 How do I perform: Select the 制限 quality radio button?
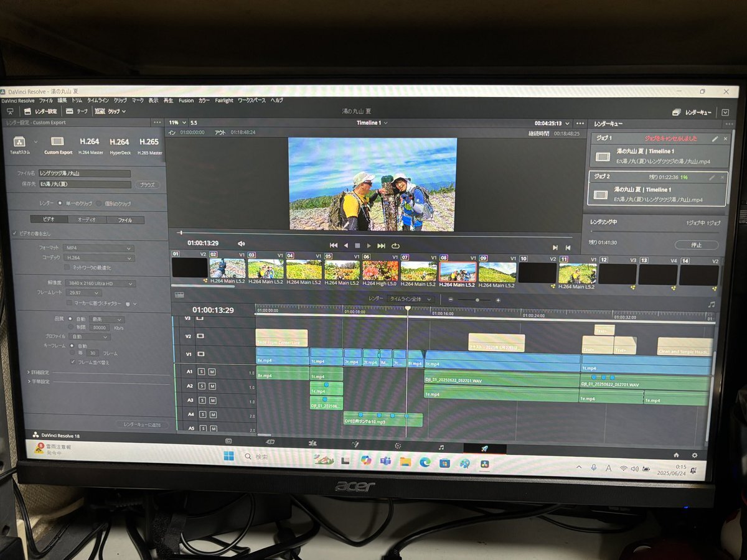point(72,327)
